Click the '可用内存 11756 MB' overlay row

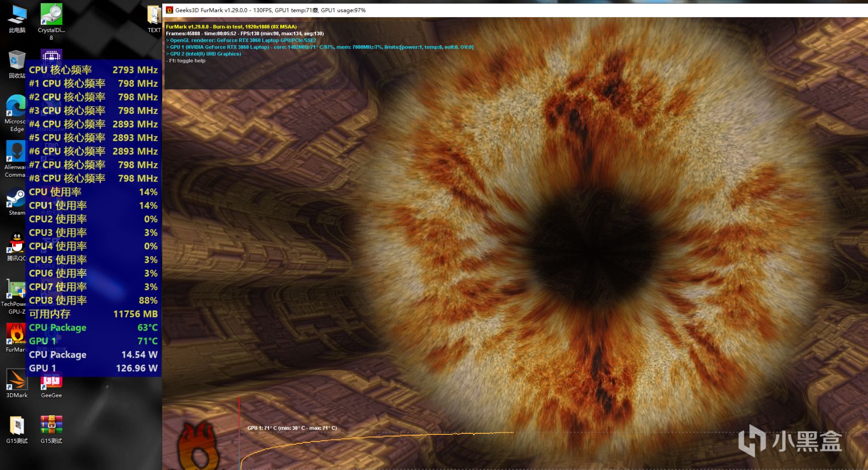click(x=93, y=314)
